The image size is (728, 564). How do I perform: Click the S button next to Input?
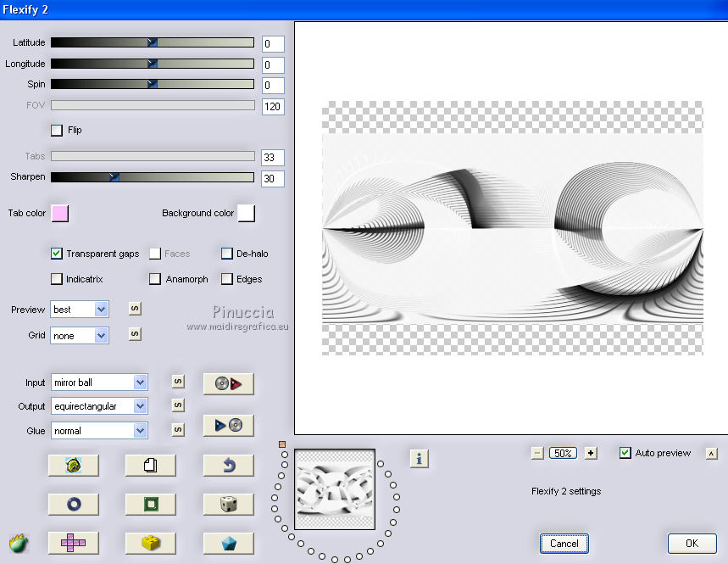(x=178, y=382)
